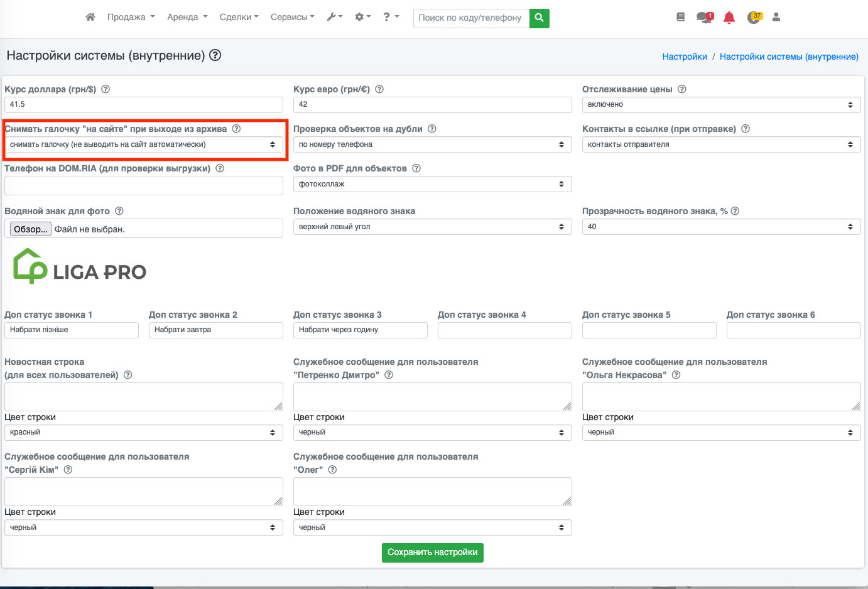Click the magnifier search button
This screenshot has width=868, height=589.
[539, 18]
